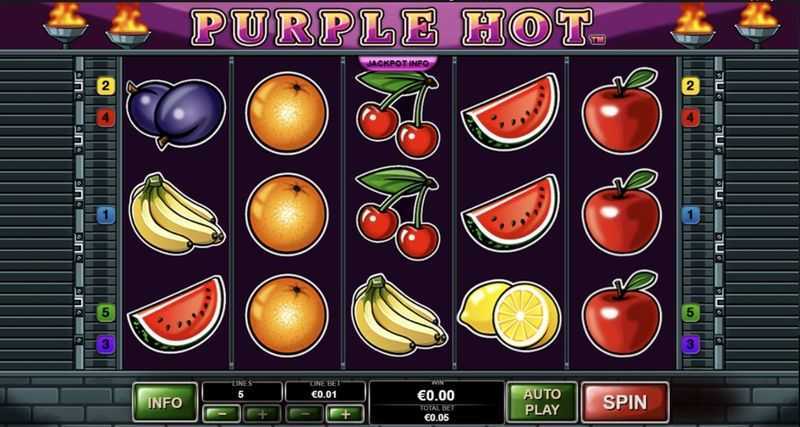Viewport: 800px width, 427px height.
Task: Click the Purple Hot title logo
Action: tap(393, 27)
